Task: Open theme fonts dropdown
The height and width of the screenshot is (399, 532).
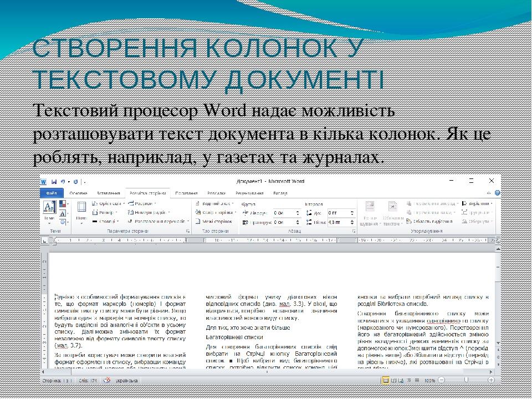Action: tap(63, 213)
